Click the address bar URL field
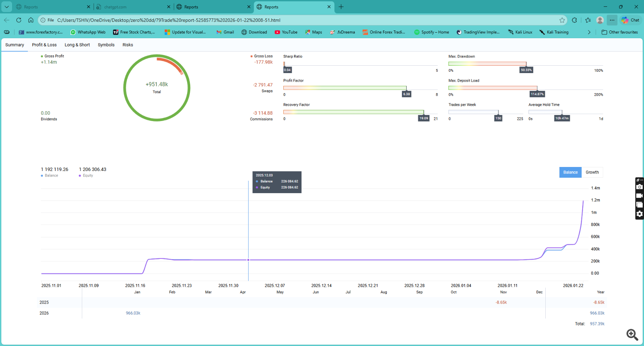Viewport: 644px width, 346px height. coord(301,20)
